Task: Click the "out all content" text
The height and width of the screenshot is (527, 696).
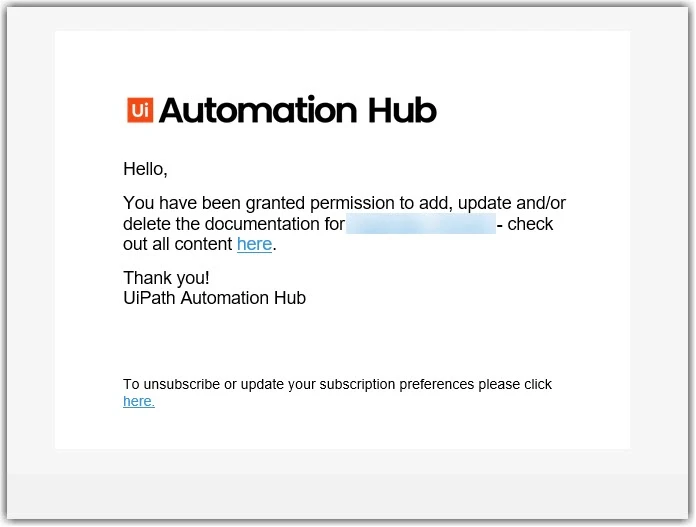Action: (x=178, y=244)
